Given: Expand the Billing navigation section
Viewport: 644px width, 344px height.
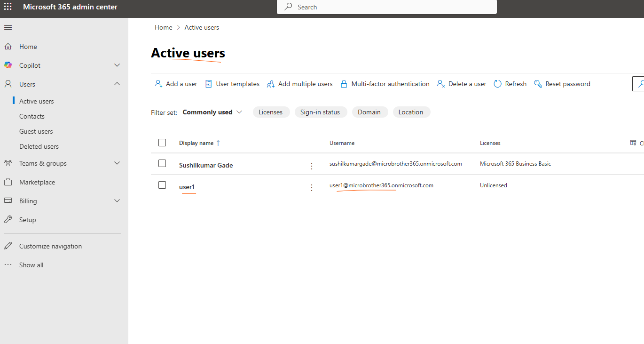Looking at the screenshot, I should [117, 201].
